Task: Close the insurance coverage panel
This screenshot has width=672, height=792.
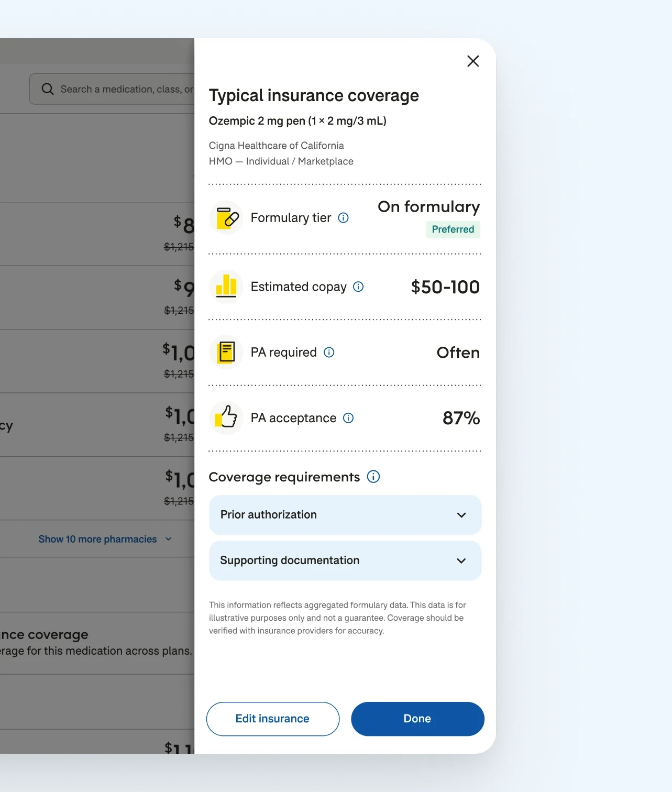Action: pyautogui.click(x=473, y=61)
